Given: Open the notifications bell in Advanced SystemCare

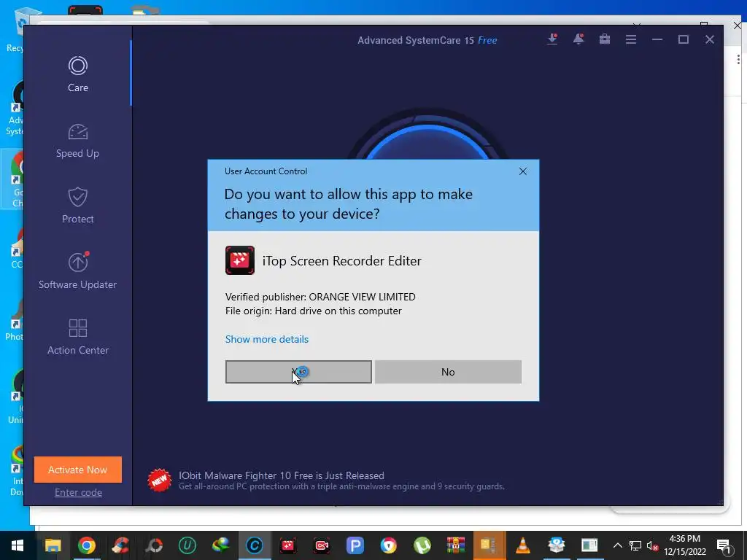Looking at the screenshot, I should click(x=578, y=39).
